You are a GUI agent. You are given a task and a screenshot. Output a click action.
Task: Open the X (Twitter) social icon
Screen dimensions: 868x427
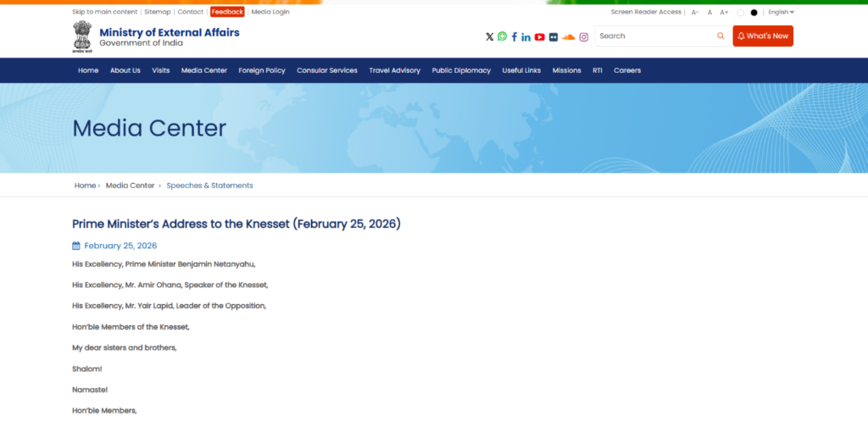point(489,36)
